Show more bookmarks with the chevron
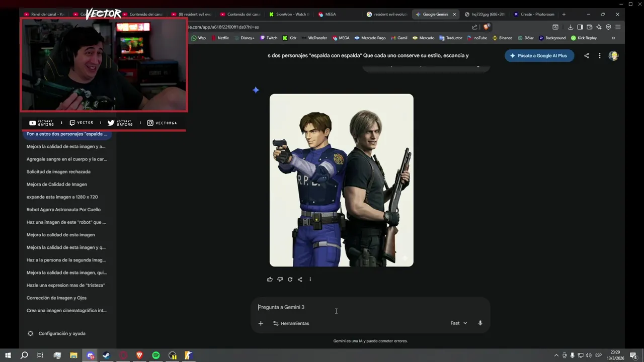Image resolution: width=644 pixels, height=362 pixels. 613,38
